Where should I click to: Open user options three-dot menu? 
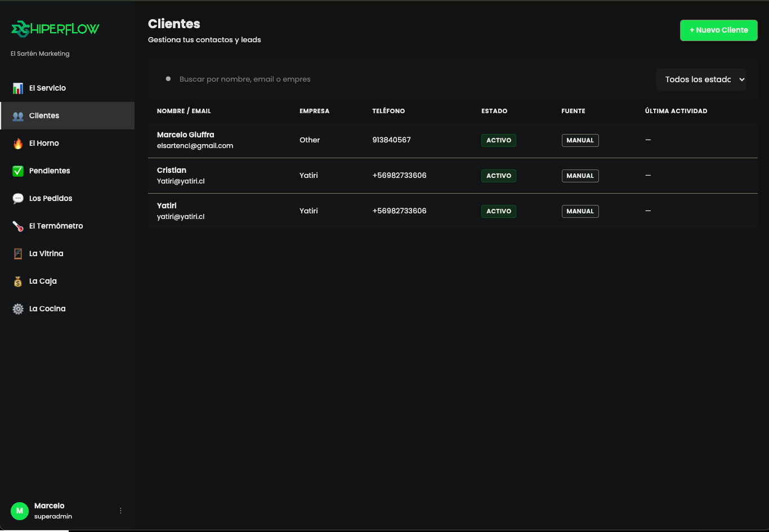pyautogui.click(x=120, y=511)
